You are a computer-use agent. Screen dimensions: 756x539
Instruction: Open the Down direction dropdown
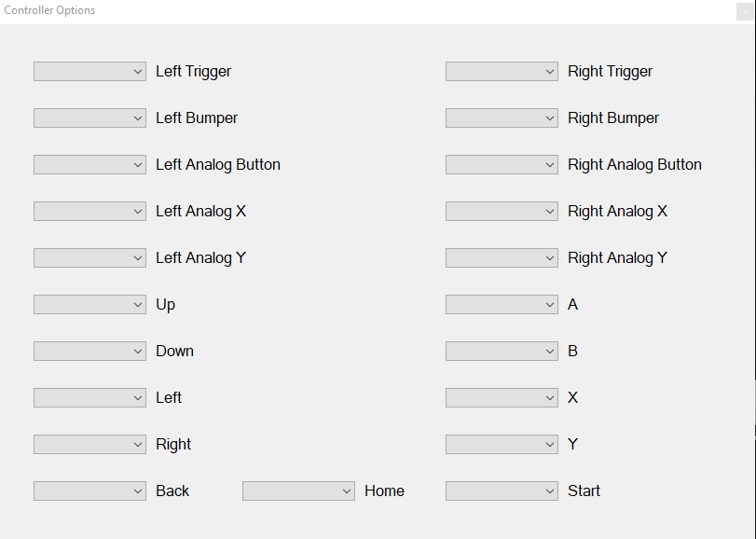click(x=89, y=351)
